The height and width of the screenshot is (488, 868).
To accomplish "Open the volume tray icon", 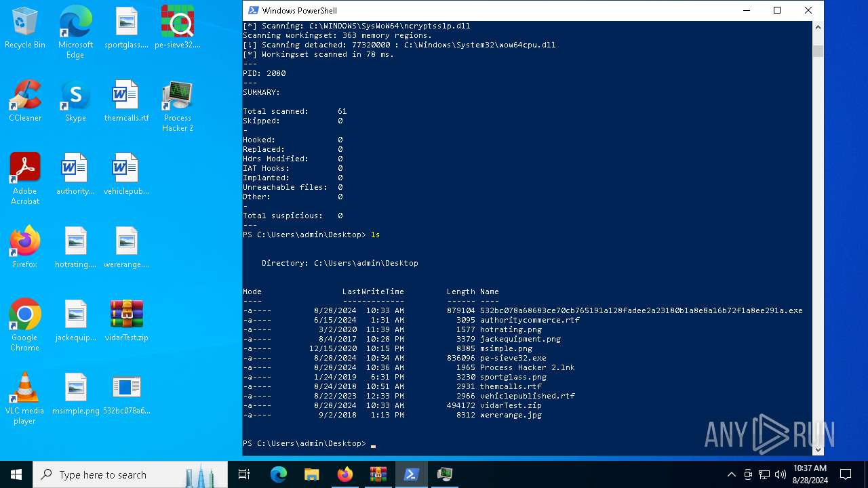I will [x=781, y=474].
